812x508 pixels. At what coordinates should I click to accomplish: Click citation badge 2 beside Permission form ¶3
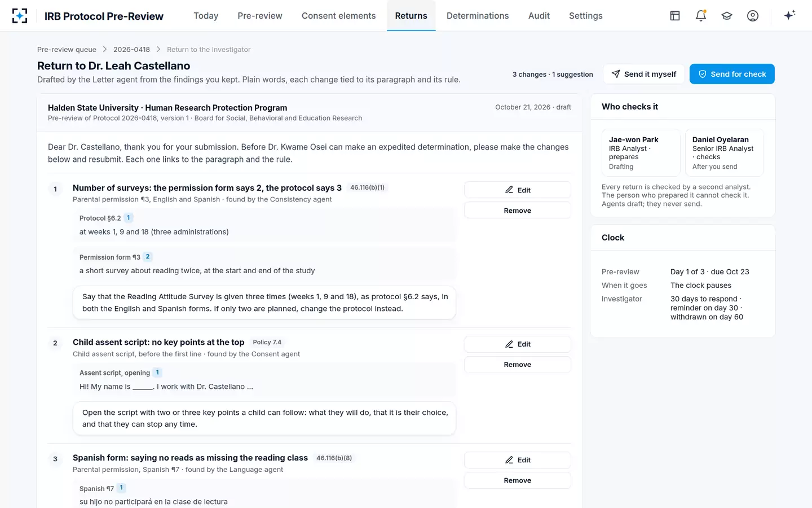coord(148,257)
